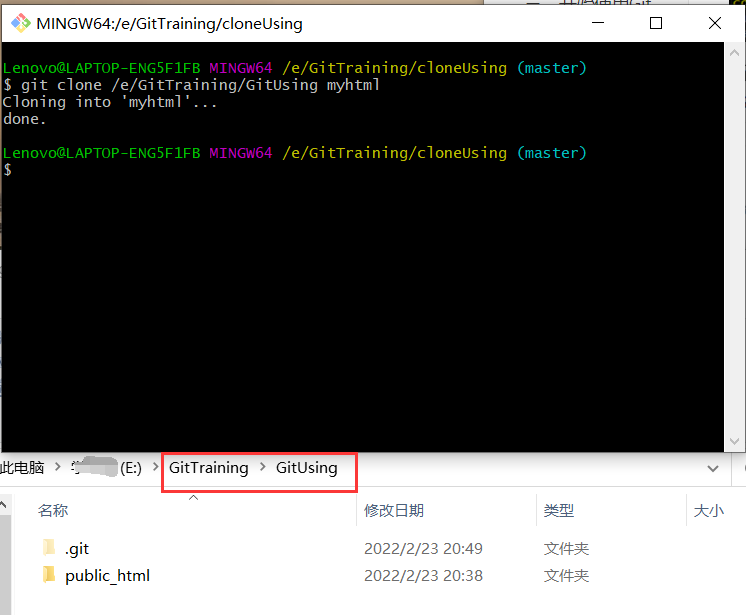The height and width of the screenshot is (615, 746).
Task: Click the terminal scrollbar down arrow
Action: pyautogui.click(x=734, y=441)
